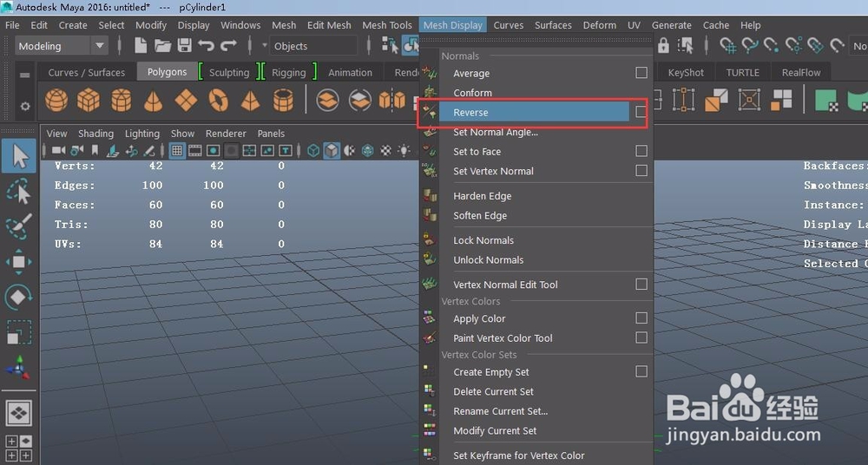
Task: Click the Mirror geometry shelf icon
Action: 392,101
